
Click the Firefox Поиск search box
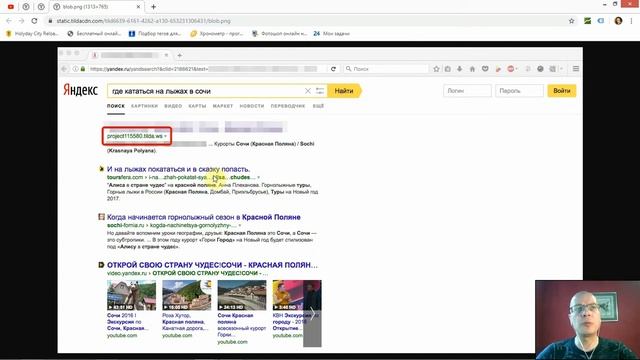click(386, 69)
